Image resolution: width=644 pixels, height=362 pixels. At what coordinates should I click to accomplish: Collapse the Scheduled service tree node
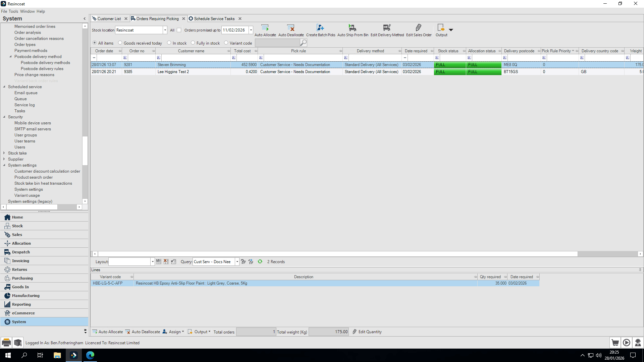click(x=4, y=87)
